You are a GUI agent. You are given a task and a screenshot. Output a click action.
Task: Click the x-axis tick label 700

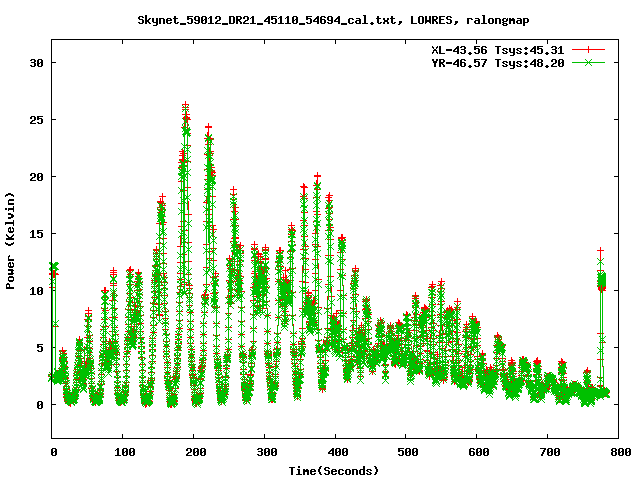coord(550,452)
